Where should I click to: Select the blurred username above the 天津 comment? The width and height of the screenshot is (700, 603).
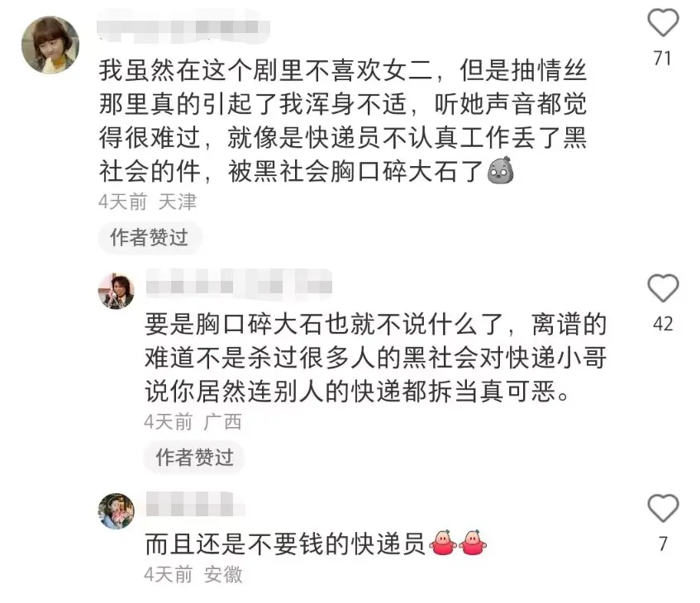pyautogui.click(x=183, y=26)
